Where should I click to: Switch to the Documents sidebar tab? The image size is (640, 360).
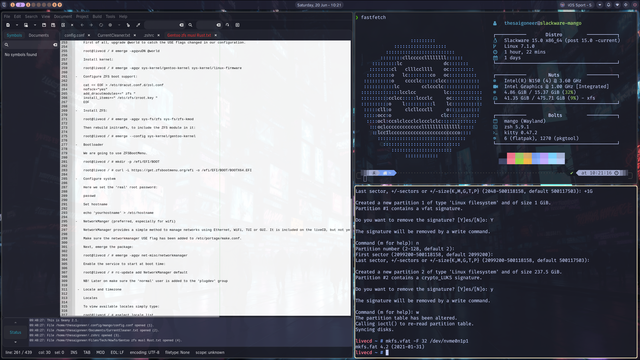click(x=39, y=35)
